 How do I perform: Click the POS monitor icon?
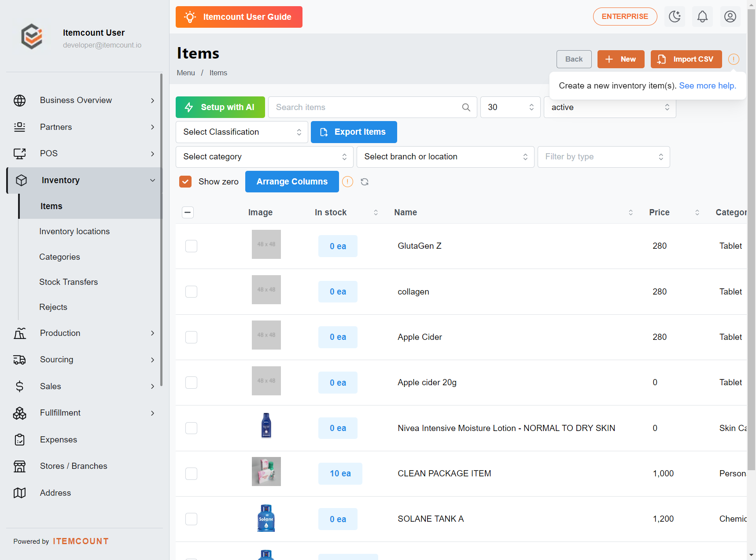click(19, 154)
